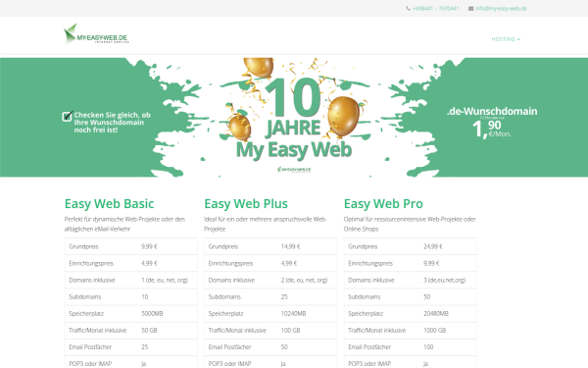Screen dimensions: 588x368
Task: Click the phone icon in top bar
Action: pyautogui.click(x=408, y=8)
